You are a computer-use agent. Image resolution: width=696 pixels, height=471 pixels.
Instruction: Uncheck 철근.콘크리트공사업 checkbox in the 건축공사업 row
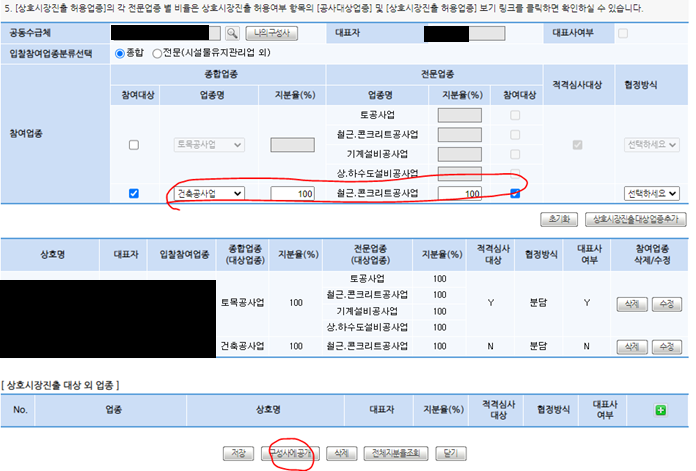515,194
